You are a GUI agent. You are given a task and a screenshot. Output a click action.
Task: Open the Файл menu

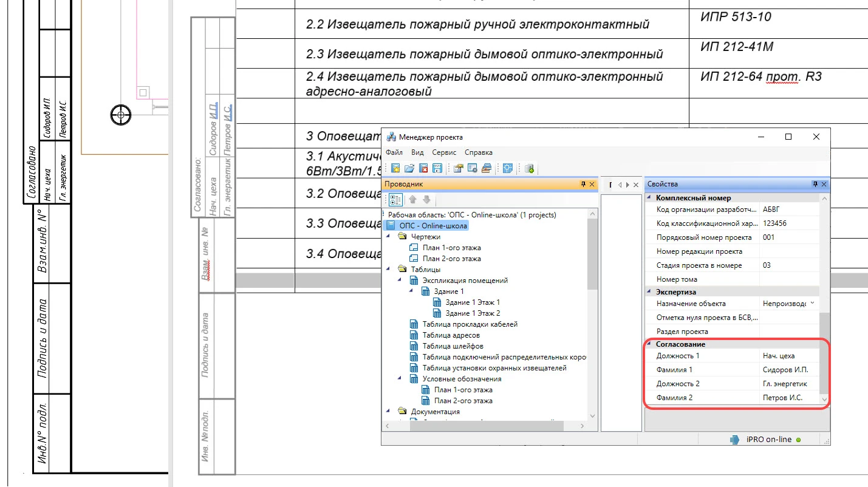[x=394, y=152]
